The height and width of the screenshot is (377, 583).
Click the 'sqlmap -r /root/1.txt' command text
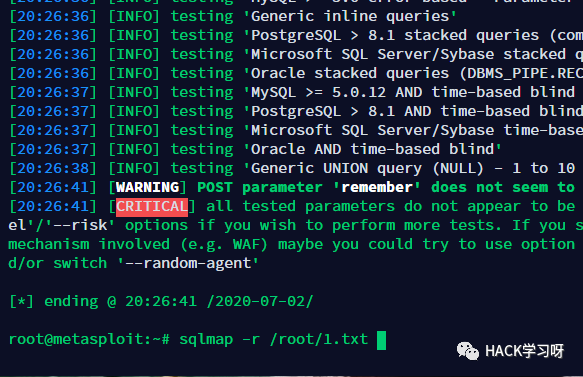[x=274, y=339]
